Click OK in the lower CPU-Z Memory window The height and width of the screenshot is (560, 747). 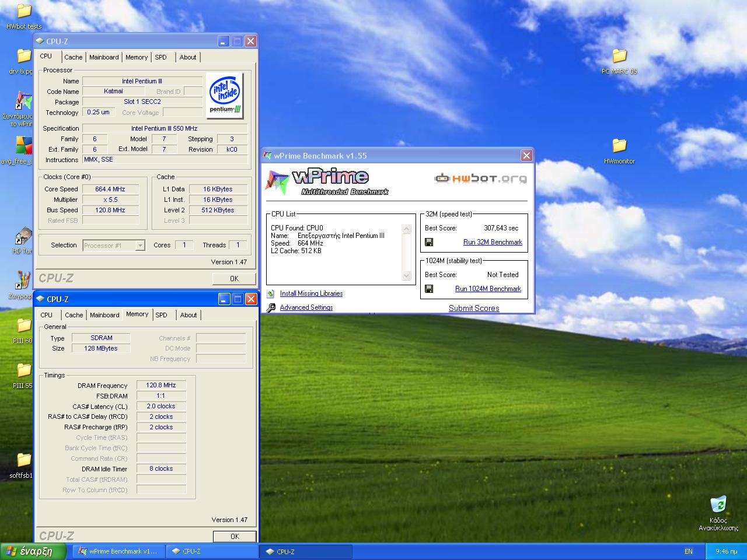tap(235, 536)
